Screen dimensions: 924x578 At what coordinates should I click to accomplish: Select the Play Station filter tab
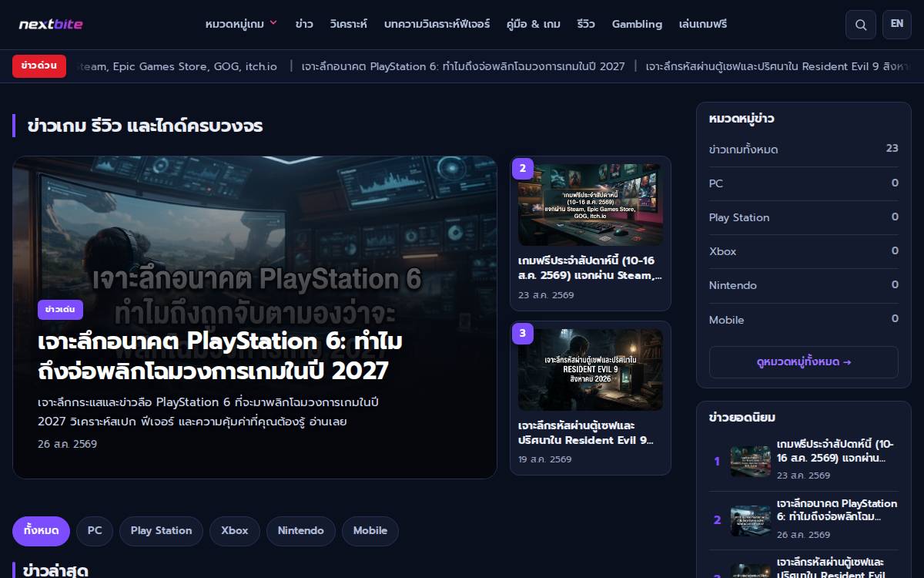(x=161, y=531)
